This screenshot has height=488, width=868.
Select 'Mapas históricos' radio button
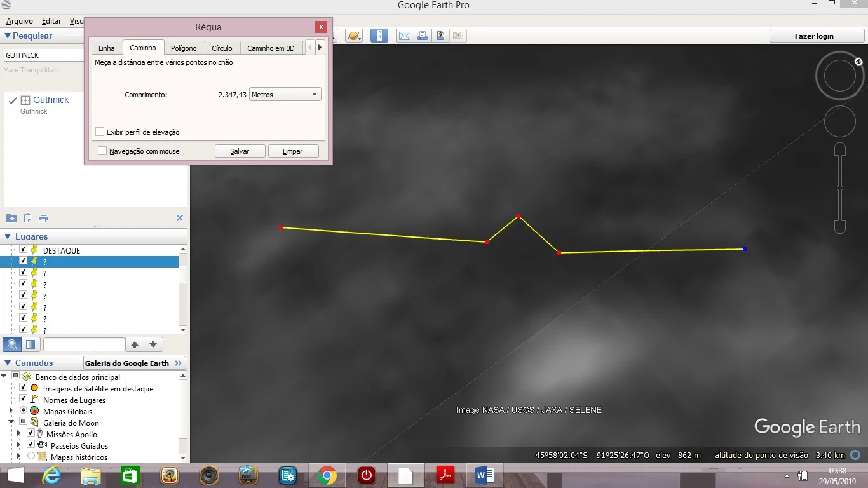click(31, 456)
